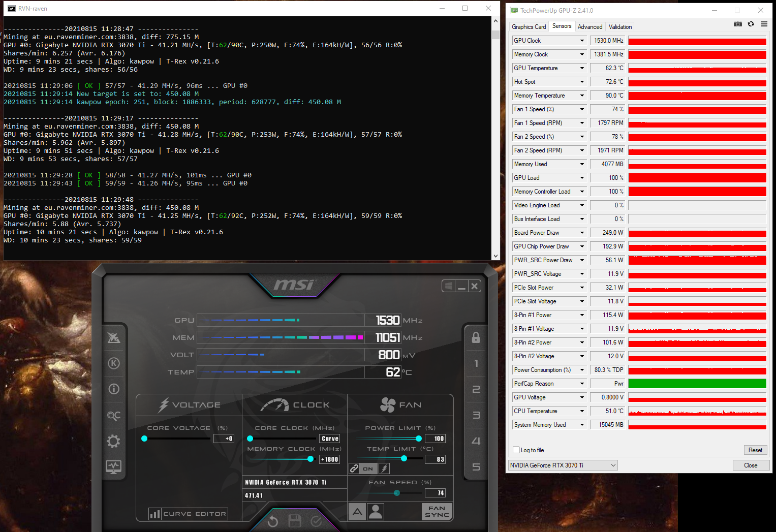The height and width of the screenshot is (532, 776).
Task: Open System Memory Used sensor dropdown
Action: pyautogui.click(x=582, y=425)
